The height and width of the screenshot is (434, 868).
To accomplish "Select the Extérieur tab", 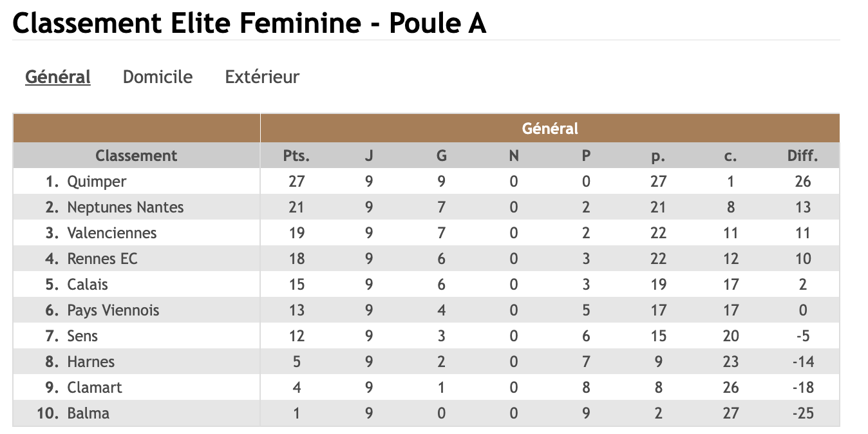I will click(262, 77).
